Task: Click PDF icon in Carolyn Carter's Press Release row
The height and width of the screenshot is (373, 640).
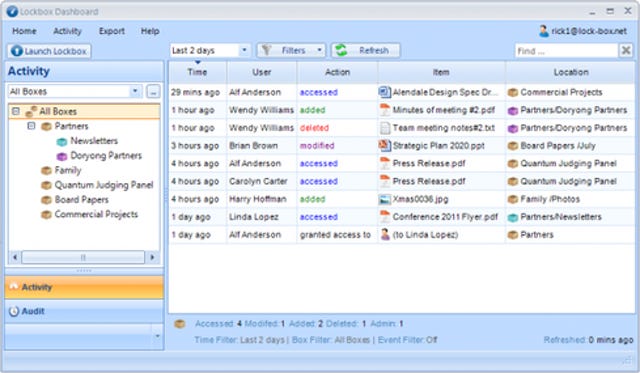Action: click(384, 181)
